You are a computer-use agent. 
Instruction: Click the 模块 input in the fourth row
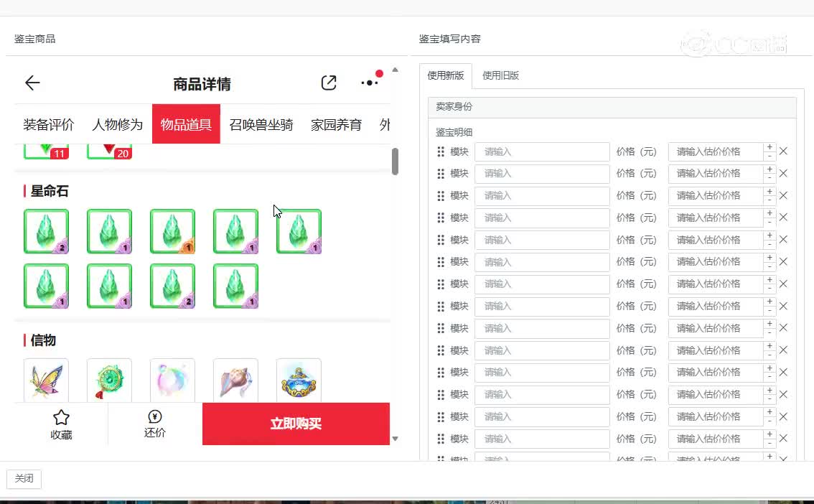pyautogui.click(x=542, y=218)
